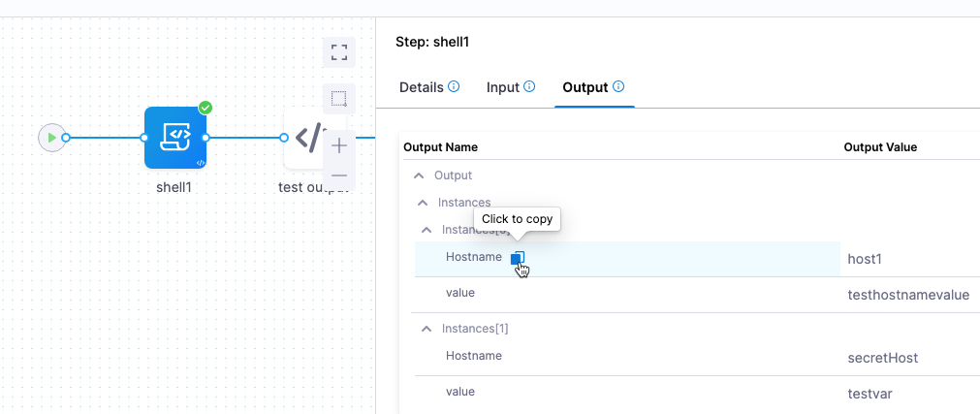
Task: Collapse the Instances[1] group
Action: click(x=427, y=329)
